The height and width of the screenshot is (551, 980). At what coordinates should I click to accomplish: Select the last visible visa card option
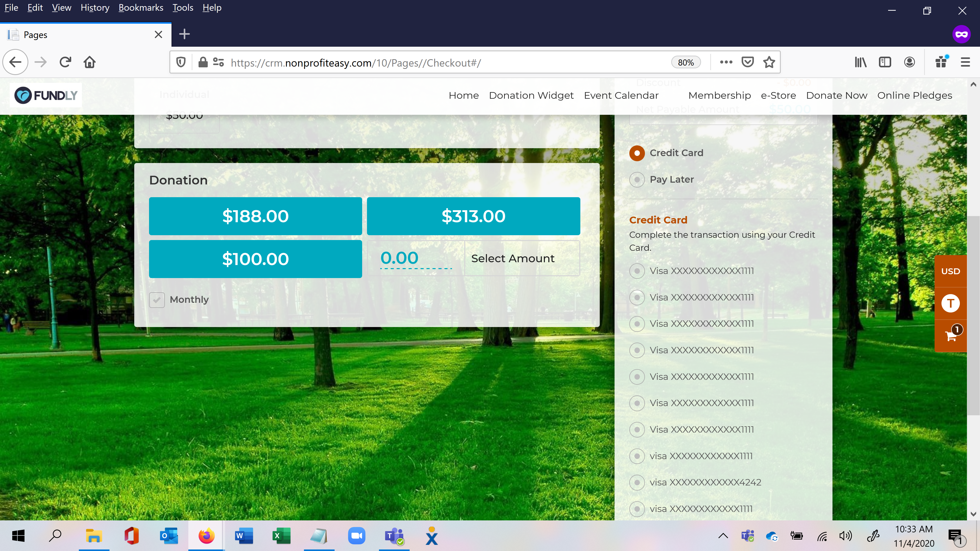coord(637,509)
